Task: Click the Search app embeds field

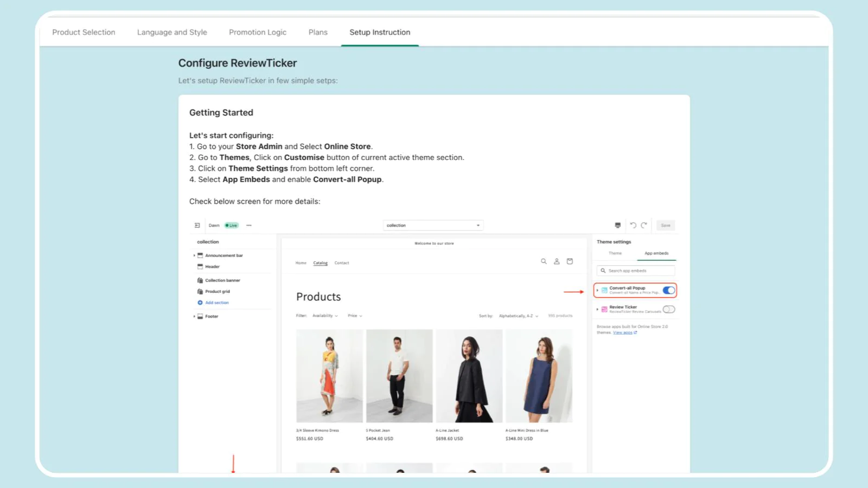Action: tap(636, 271)
